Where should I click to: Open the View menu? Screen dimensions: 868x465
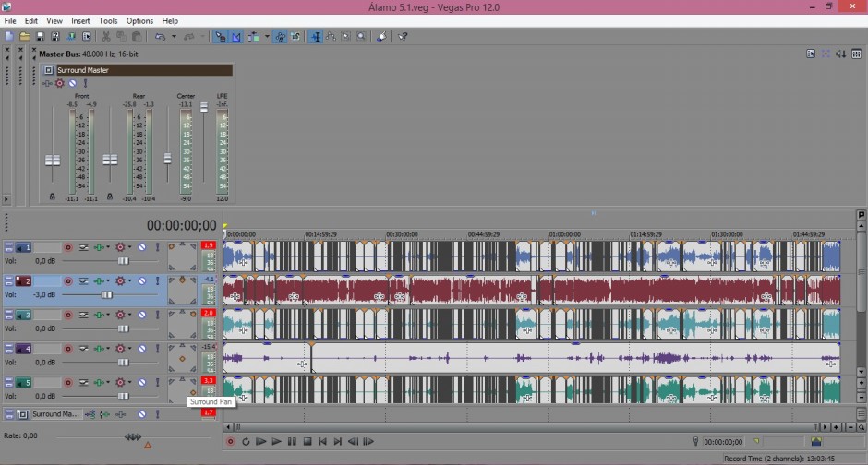(x=54, y=21)
